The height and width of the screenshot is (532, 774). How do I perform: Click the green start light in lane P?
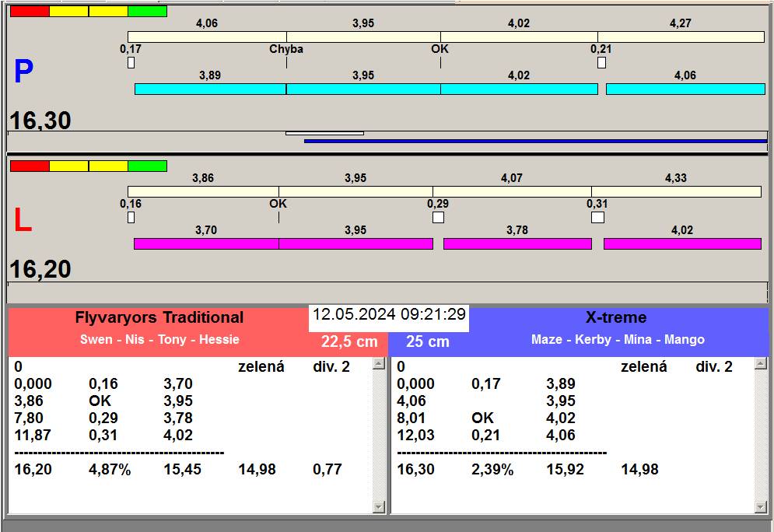147,12
